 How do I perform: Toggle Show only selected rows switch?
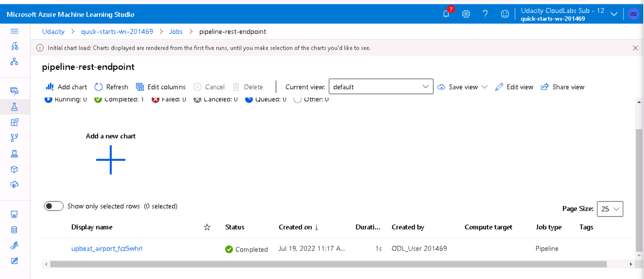[x=54, y=206]
